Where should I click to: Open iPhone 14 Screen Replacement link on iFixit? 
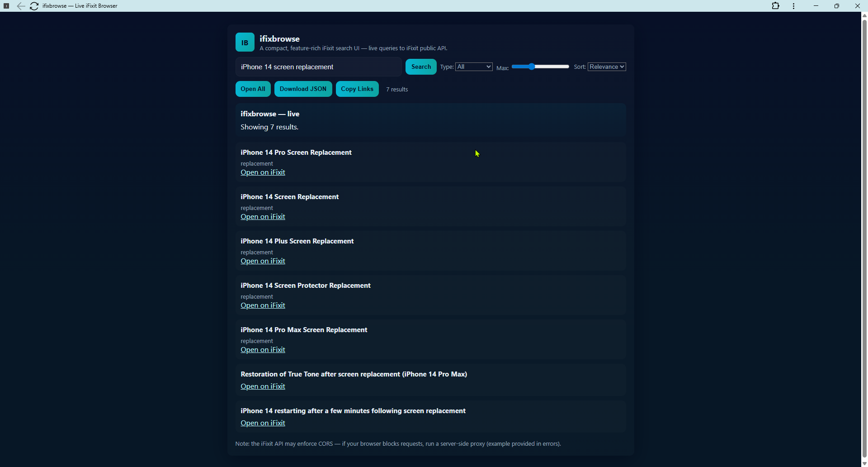click(263, 217)
